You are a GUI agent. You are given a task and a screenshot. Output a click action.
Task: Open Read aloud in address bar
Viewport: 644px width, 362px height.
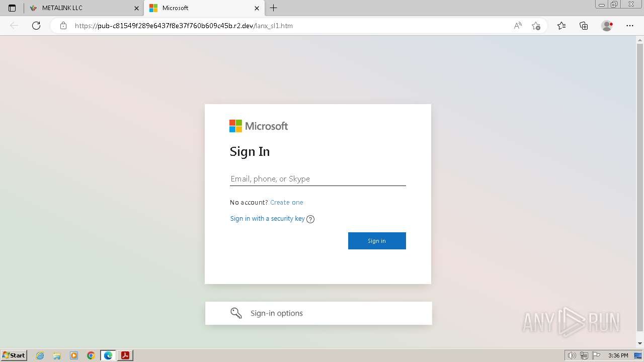518,26
